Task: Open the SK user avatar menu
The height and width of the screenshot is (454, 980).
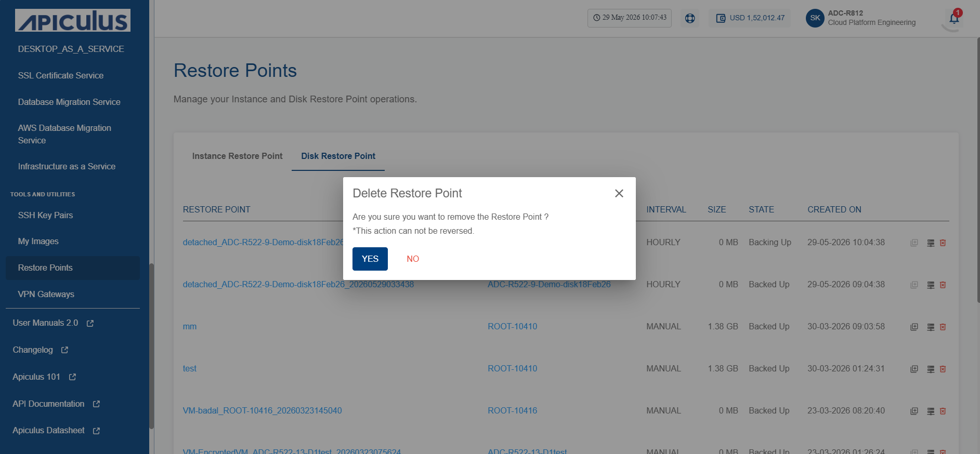Action: click(815, 18)
